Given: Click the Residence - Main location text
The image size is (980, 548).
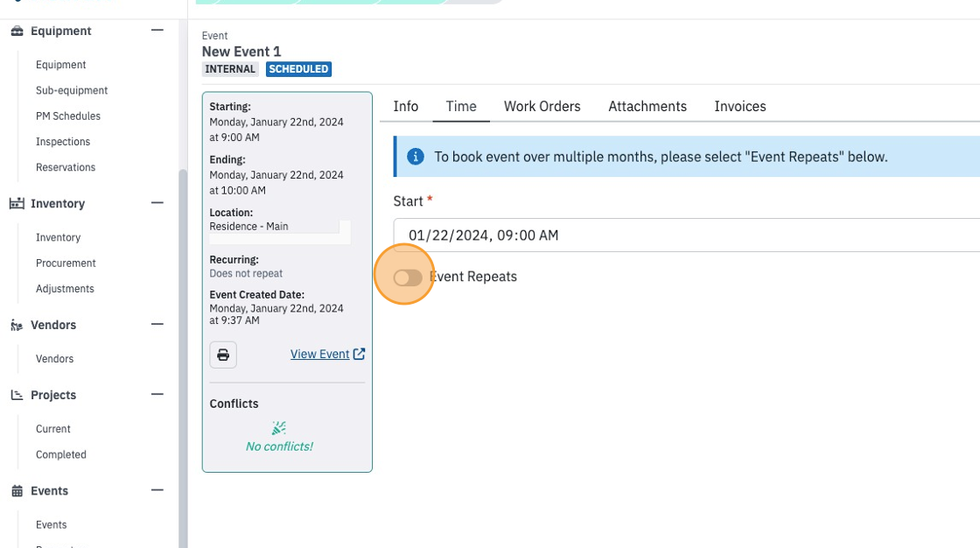Looking at the screenshot, I should pyautogui.click(x=248, y=227).
